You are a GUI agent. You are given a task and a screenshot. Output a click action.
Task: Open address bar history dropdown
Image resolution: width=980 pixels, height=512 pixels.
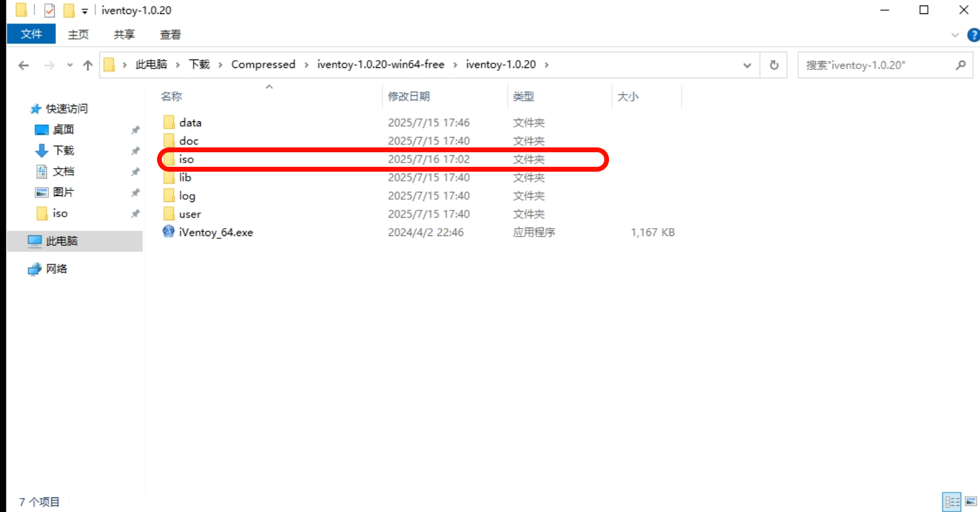(747, 66)
